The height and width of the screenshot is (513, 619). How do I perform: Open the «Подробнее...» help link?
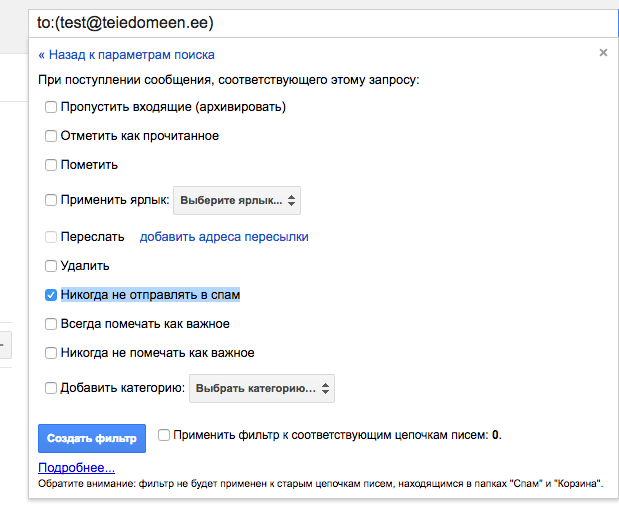point(76,467)
